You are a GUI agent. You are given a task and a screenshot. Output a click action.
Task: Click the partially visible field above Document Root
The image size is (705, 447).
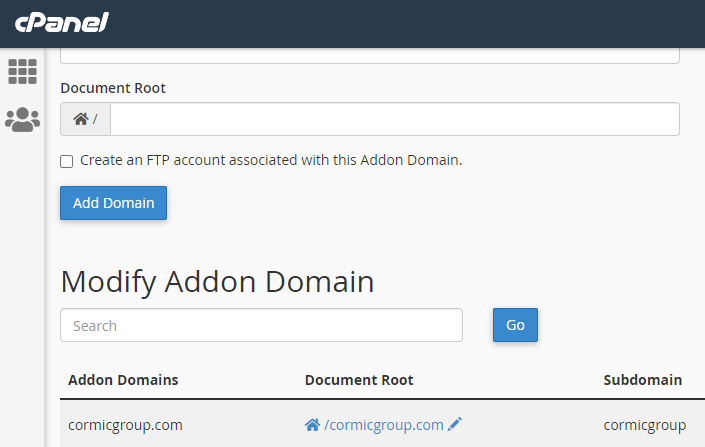tap(370, 56)
